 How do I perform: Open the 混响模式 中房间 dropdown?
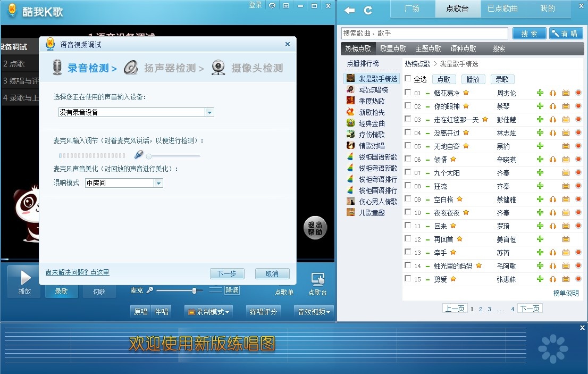(x=158, y=183)
